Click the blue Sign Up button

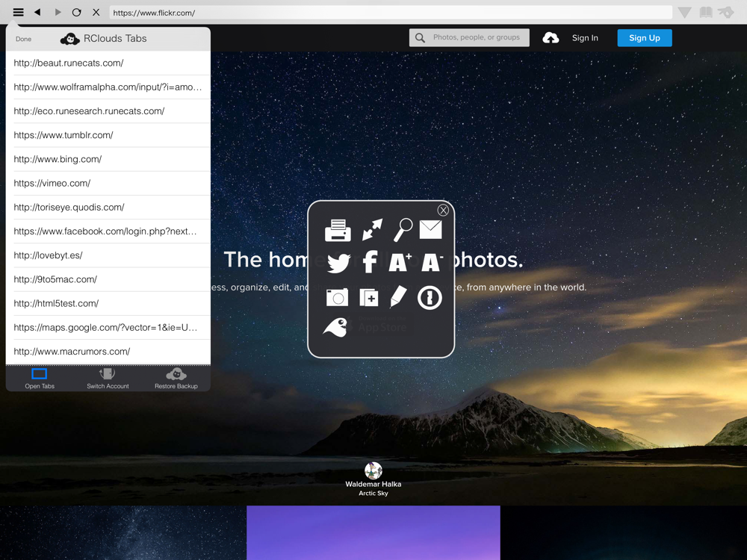[x=645, y=38]
